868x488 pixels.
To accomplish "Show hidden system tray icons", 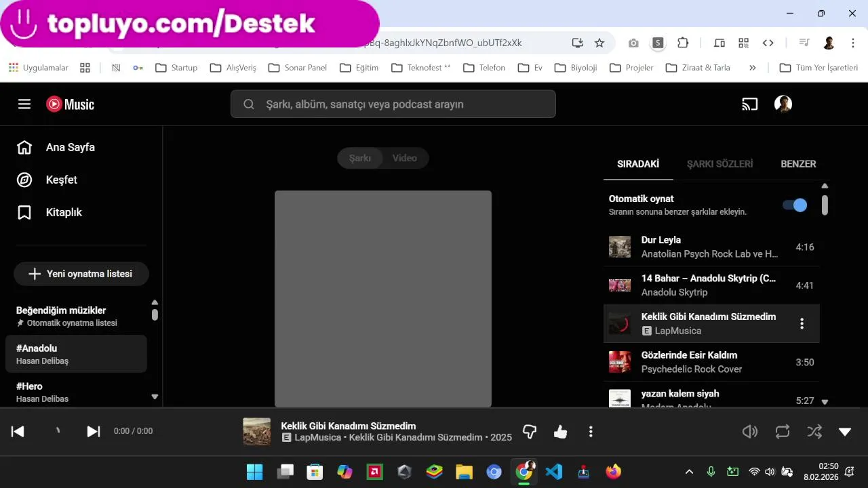I will [x=690, y=472].
